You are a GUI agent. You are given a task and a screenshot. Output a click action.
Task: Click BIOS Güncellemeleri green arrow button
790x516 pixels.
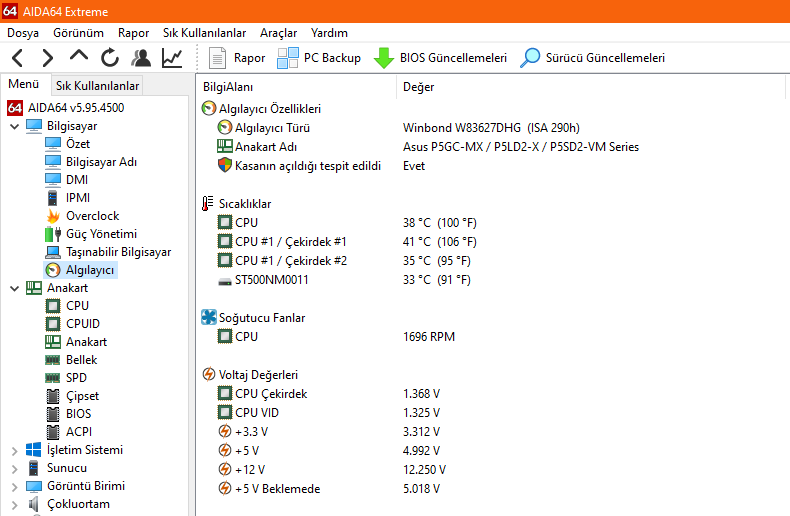point(440,58)
